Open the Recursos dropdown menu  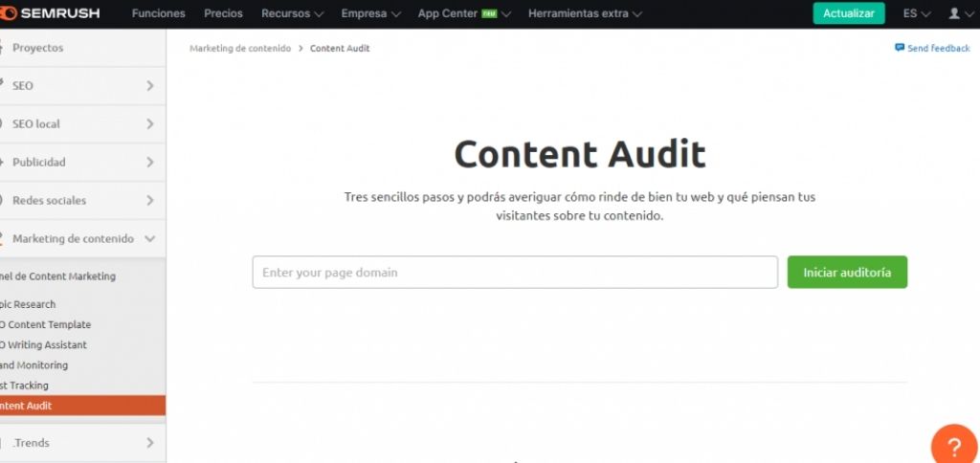click(293, 13)
